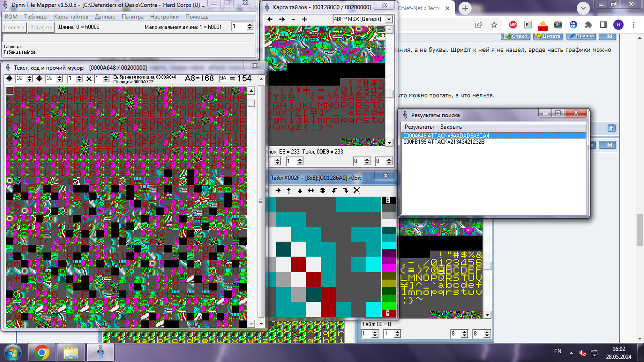The width and height of the screenshot is (644, 362).
Task: Open the Настройки menu
Action: (165, 17)
